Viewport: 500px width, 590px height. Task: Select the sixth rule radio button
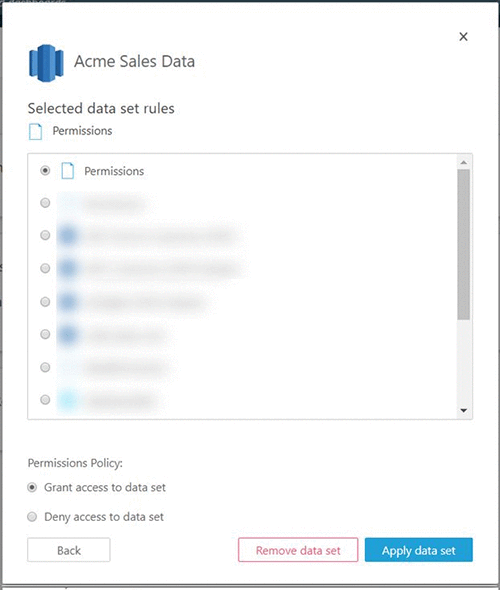[x=45, y=334]
